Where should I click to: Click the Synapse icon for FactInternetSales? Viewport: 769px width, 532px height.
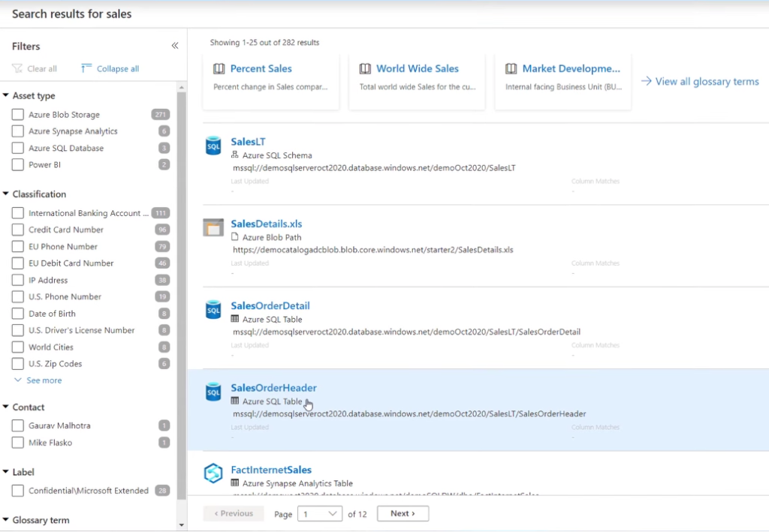click(x=213, y=473)
